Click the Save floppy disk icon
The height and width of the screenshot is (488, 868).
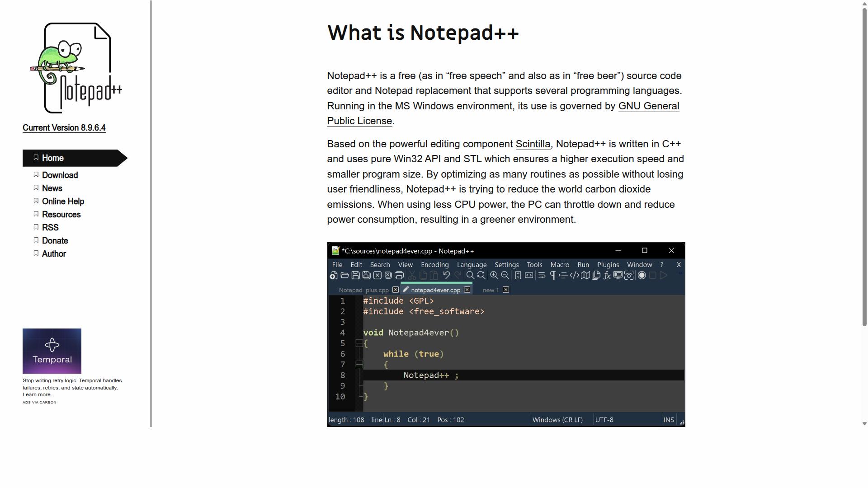355,275
